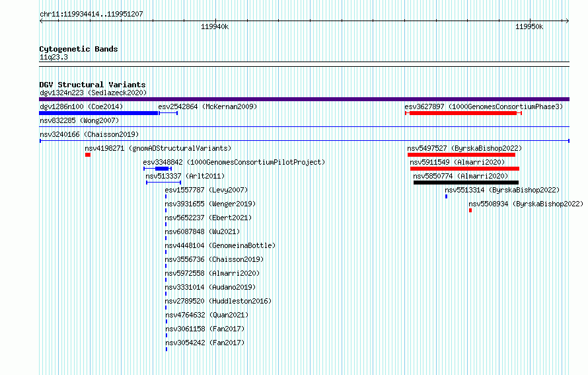Open nsv832285 (Wong2007) label
The height and width of the screenshot is (375, 588).
tap(79, 120)
